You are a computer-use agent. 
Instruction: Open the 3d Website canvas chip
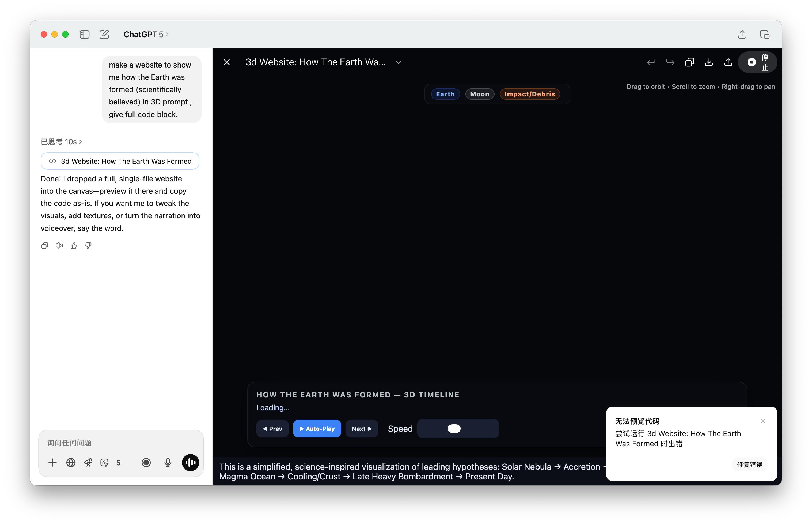pyautogui.click(x=120, y=161)
